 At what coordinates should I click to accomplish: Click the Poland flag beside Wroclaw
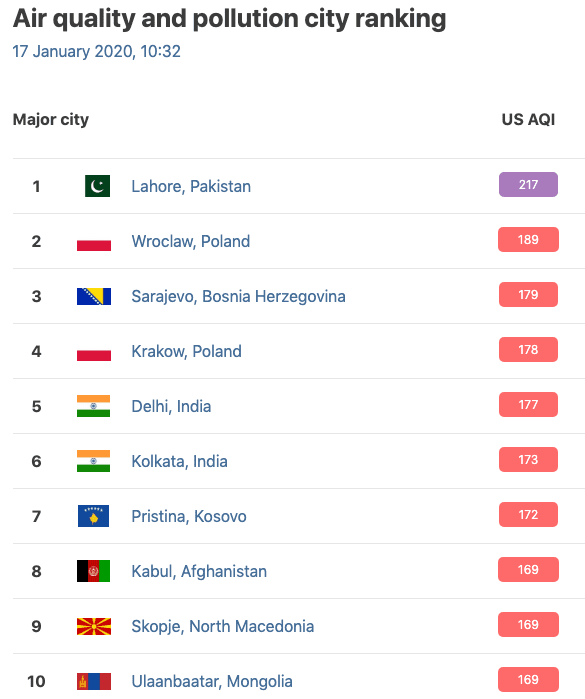pos(94,241)
